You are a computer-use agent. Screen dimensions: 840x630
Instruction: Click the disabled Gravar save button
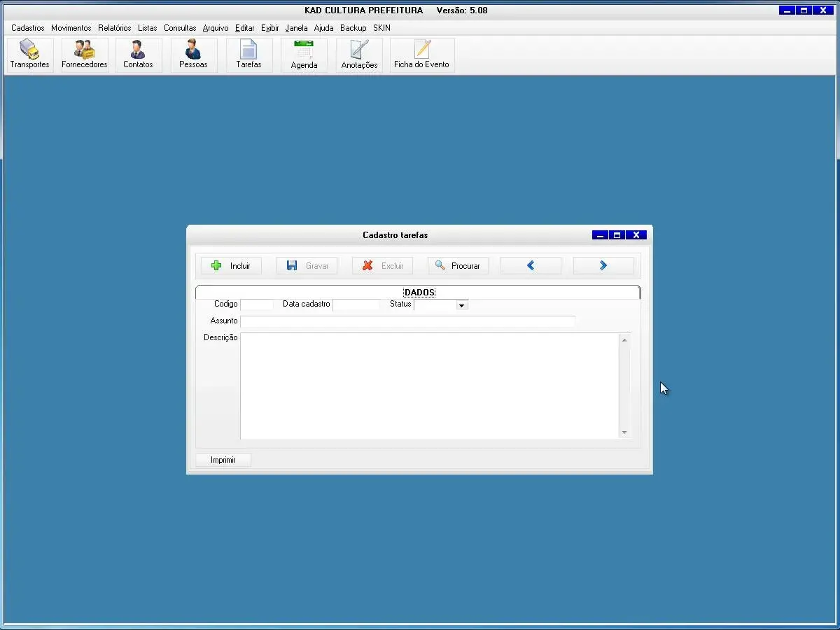pyautogui.click(x=307, y=266)
